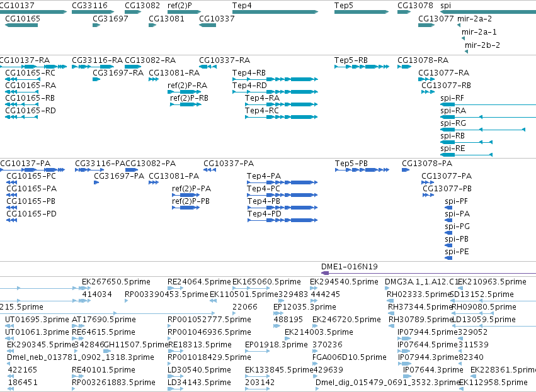
Task: Click the CG10337-PA protein label
Action: tap(229, 164)
